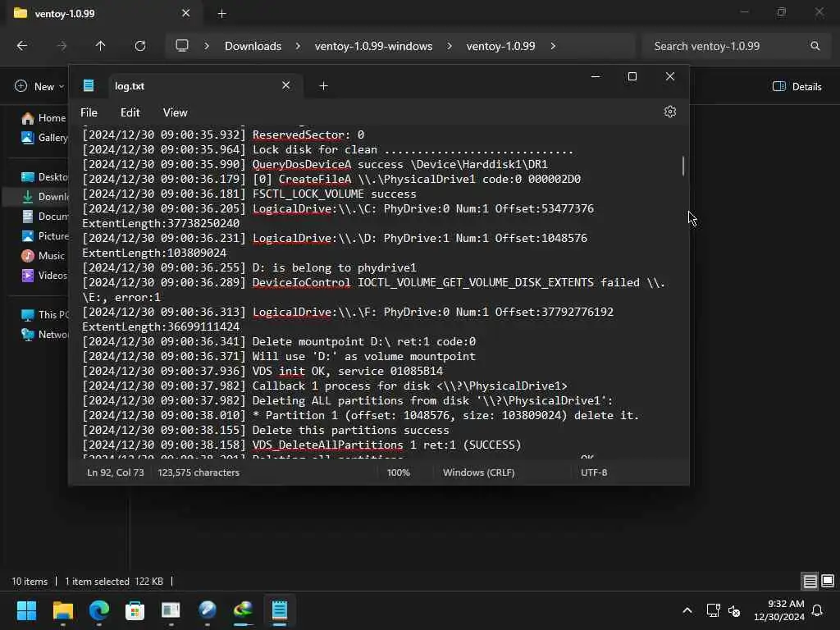
Task: Refresh the File Explorer view
Action: [x=140, y=46]
